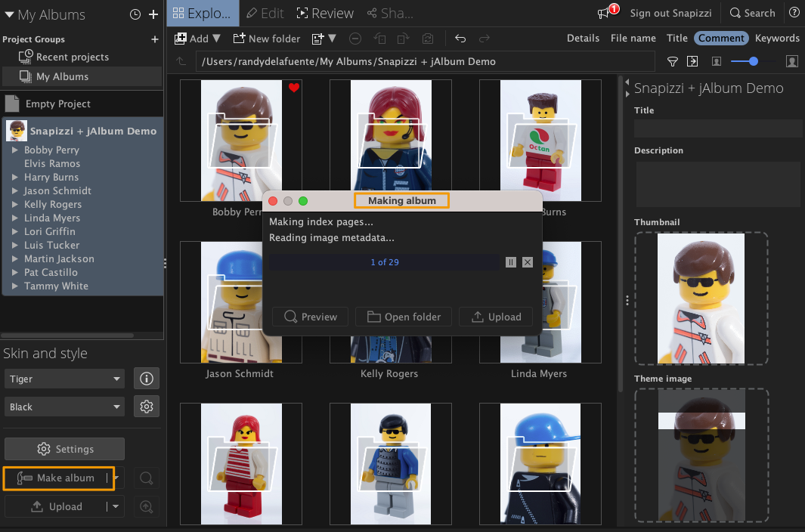Expand the Bobby Perry tree folder
Image resolution: width=805 pixels, height=532 pixels.
point(15,150)
